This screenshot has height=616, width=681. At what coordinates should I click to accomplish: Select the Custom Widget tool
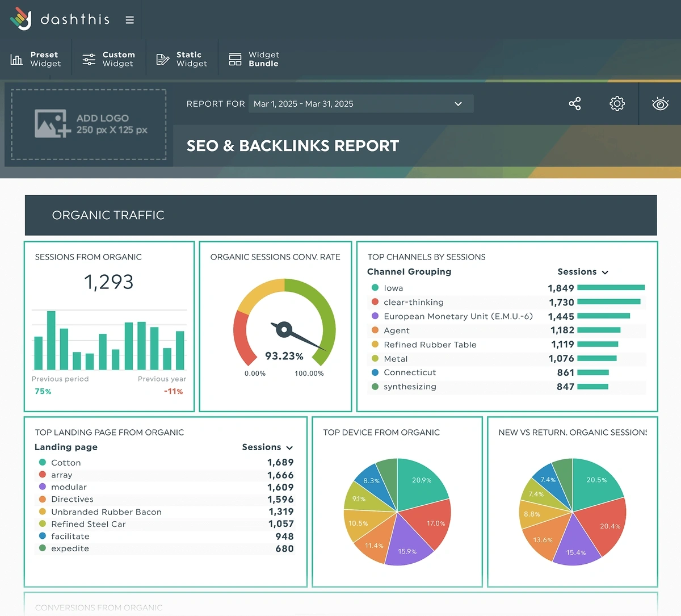pyautogui.click(x=108, y=58)
